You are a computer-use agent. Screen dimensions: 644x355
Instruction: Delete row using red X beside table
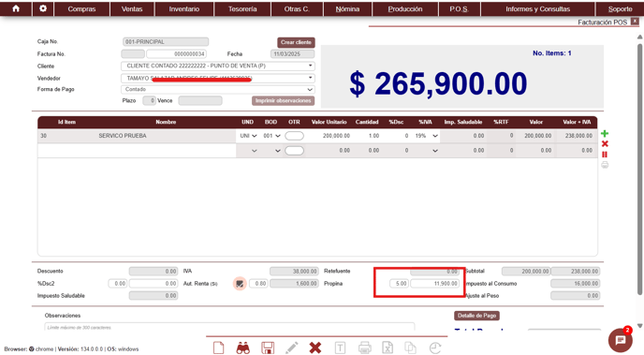605,144
